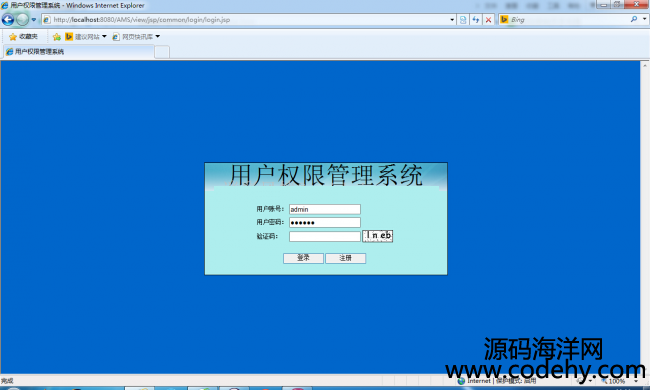Stop loading with the red X icon
650x390 pixels.
[489, 19]
